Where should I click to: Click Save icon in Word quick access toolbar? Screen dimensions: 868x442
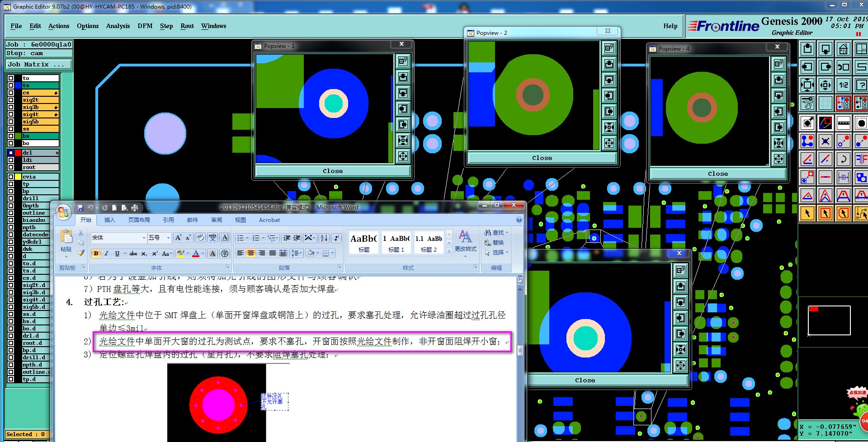click(x=80, y=208)
